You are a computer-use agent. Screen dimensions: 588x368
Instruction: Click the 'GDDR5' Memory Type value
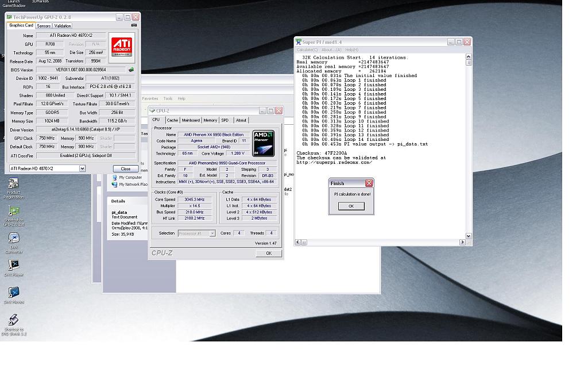pos(52,112)
